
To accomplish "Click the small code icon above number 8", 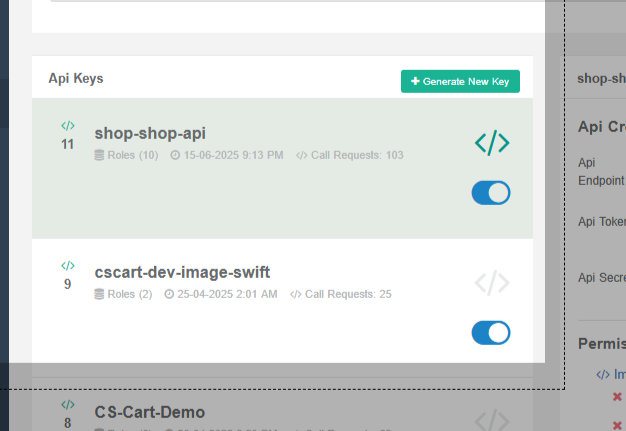I will click(67, 405).
